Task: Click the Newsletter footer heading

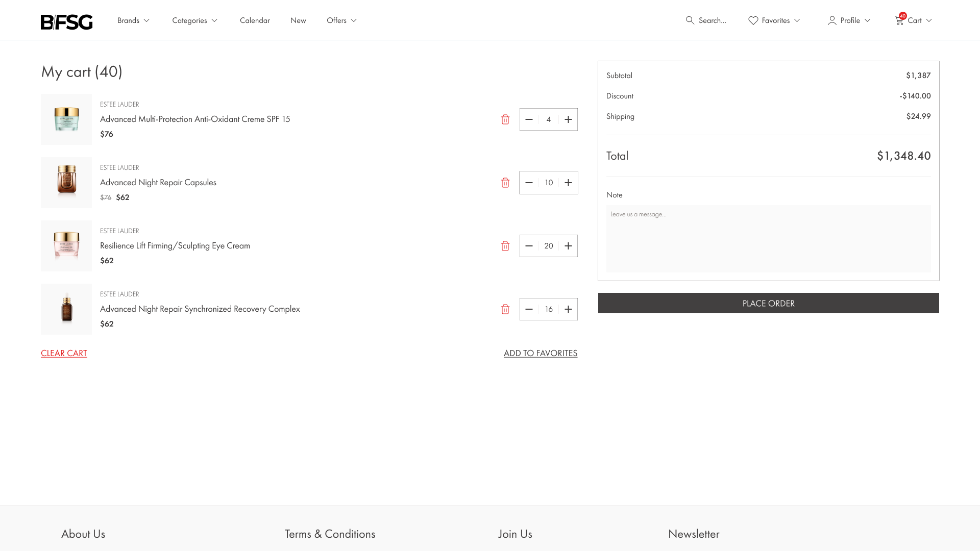Action: tap(694, 534)
